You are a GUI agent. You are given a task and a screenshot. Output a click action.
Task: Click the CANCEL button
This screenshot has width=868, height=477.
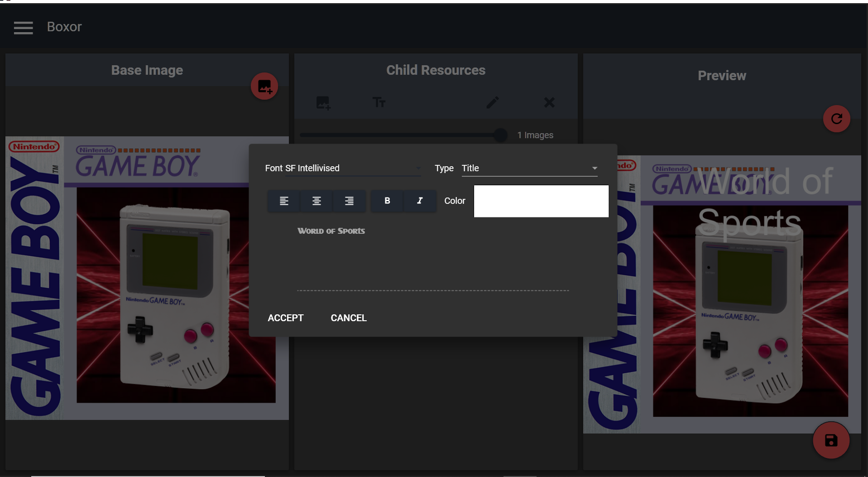point(349,318)
